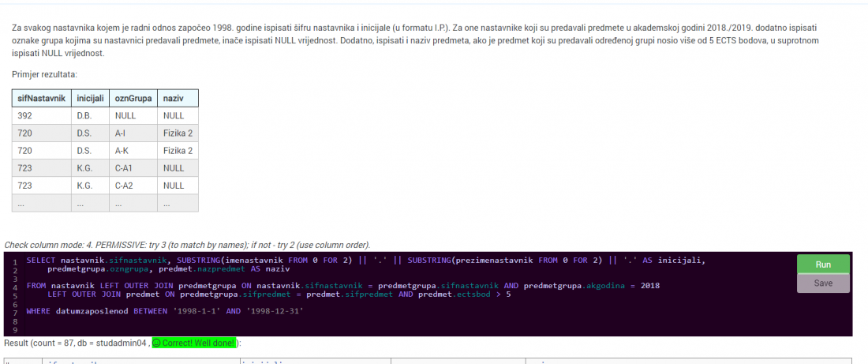Select the naziv column header in example table

tap(178, 98)
